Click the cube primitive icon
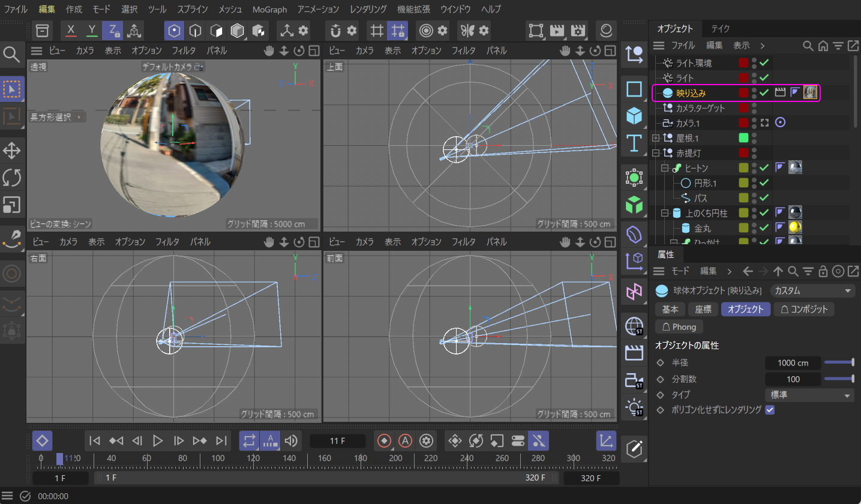861x504 pixels. [x=634, y=116]
